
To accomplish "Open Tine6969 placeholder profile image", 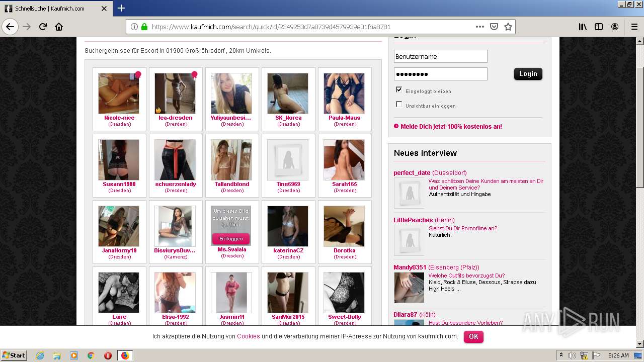I will point(288,160).
